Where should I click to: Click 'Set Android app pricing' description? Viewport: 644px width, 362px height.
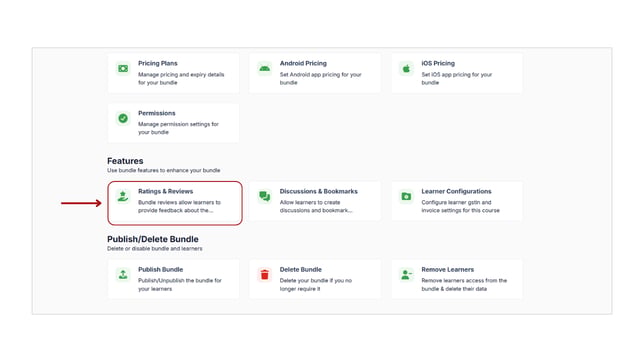pyautogui.click(x=320, y=78)
